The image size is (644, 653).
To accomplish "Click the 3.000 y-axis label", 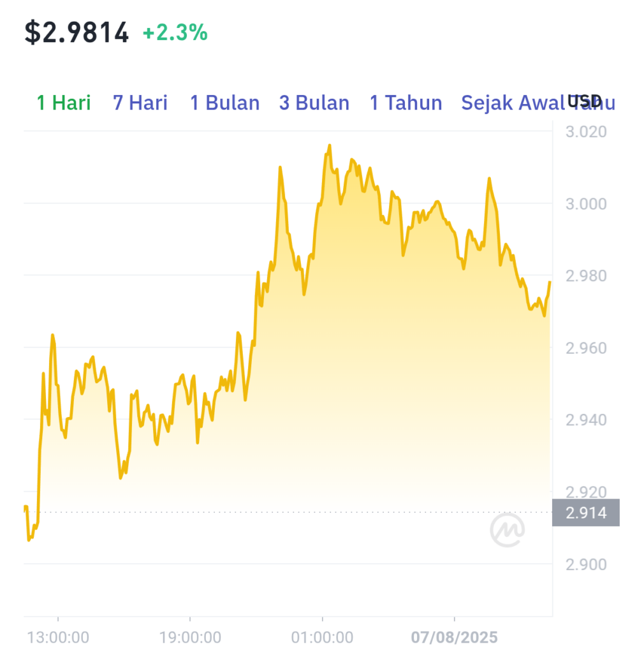I will point(586,203).
